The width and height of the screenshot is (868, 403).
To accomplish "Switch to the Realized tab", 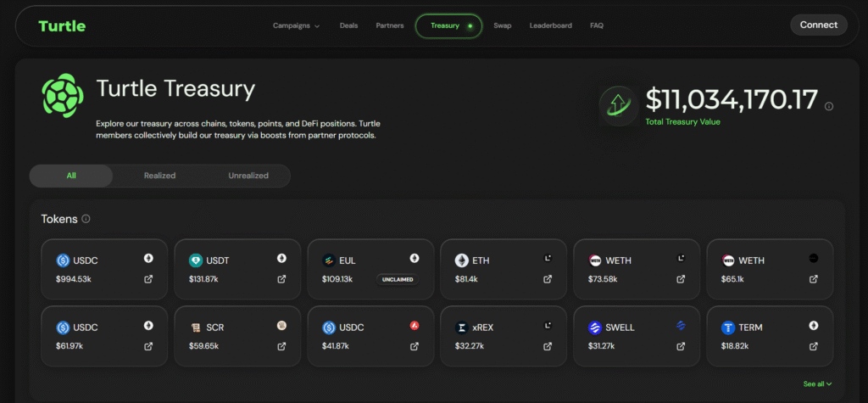I will point(160,176).
